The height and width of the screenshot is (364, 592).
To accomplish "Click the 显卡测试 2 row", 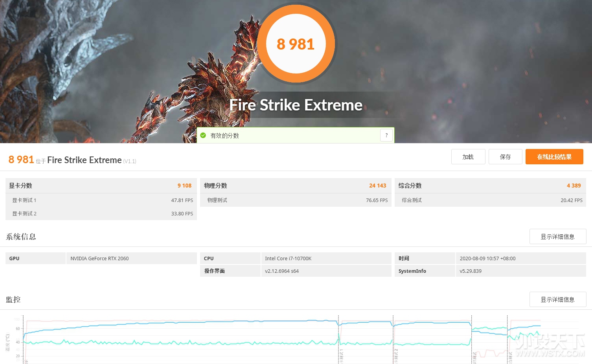I will click(101, 213).
